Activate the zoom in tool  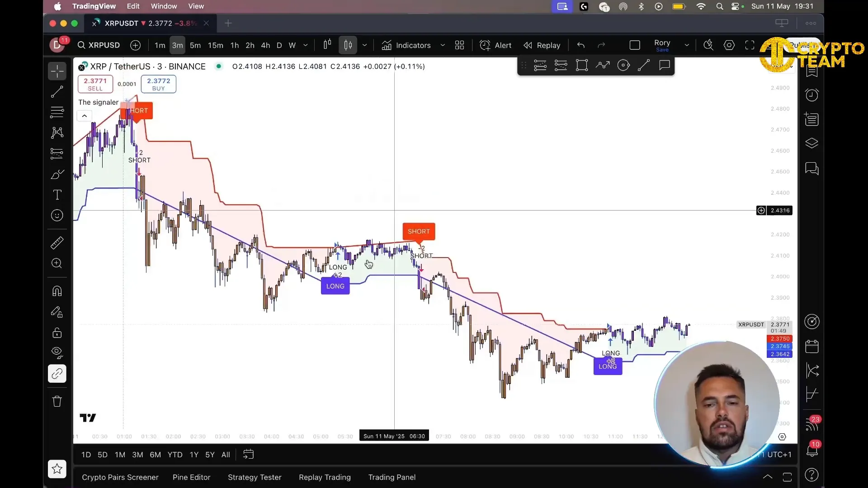pos(57,263)
